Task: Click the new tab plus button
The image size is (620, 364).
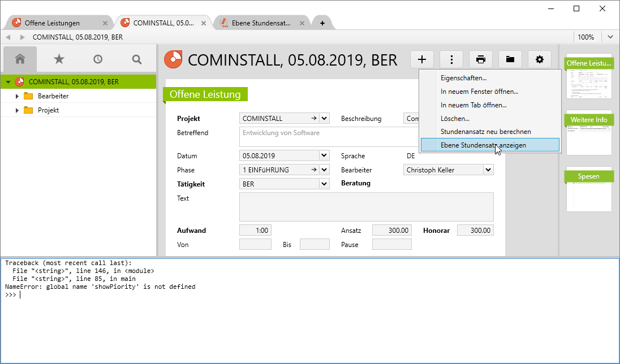Action: coord(322,23)
